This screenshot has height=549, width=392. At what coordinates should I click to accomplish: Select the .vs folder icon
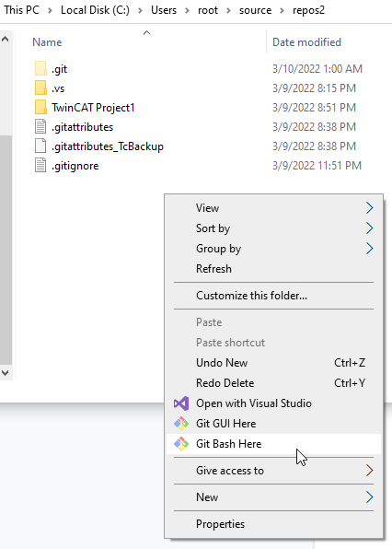40,88
